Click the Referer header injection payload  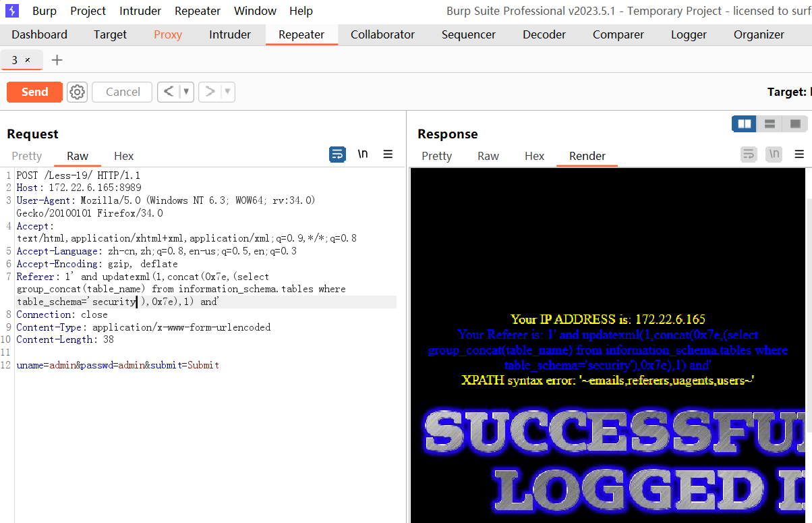click(181, 289)
